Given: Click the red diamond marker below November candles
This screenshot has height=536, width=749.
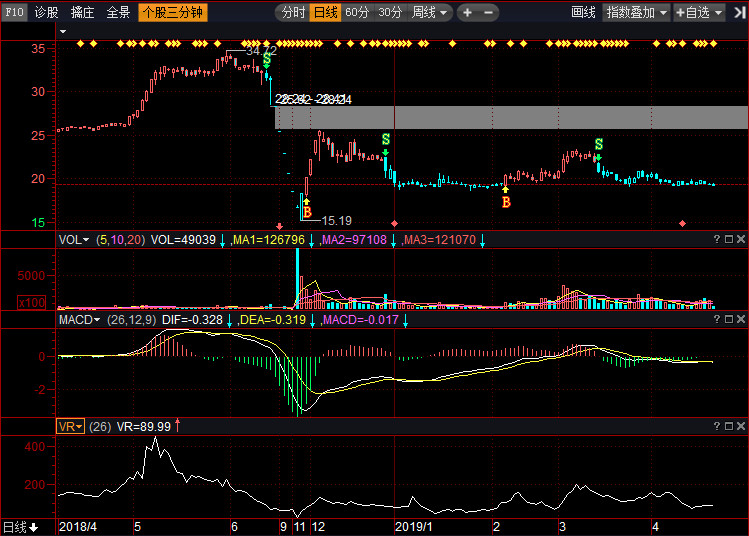Looking at the screenshot, I should coord(279,226).
